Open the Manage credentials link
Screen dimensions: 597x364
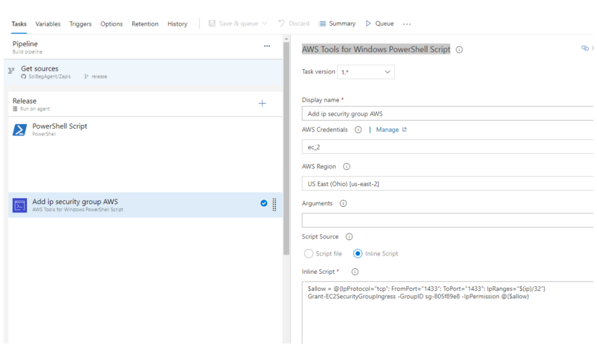pyautogui.click(x=392, y=130)
